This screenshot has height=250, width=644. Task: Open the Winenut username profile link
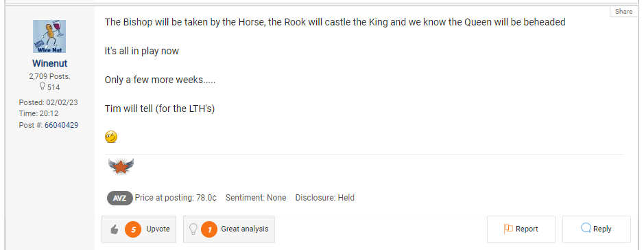point(49,63)
